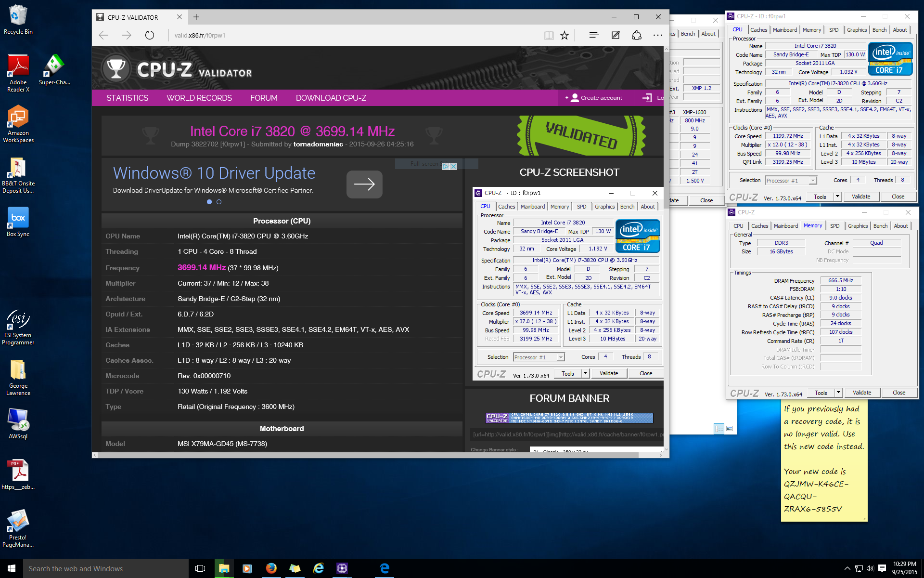Image resolution: width=924 pixels, height=578 pixels.
Task: Open Super-Cha... desktop shortcut
Action: [x=54, y=70]
